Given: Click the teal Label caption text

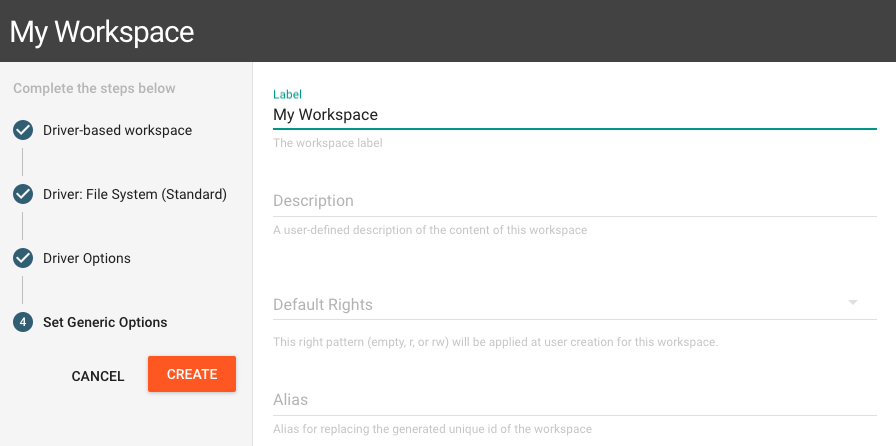Looking at the screenshot, I should 287,94.
